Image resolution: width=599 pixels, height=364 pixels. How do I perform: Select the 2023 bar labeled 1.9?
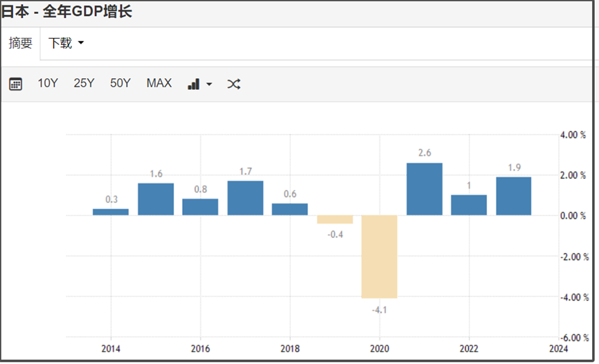pos(513,196)
